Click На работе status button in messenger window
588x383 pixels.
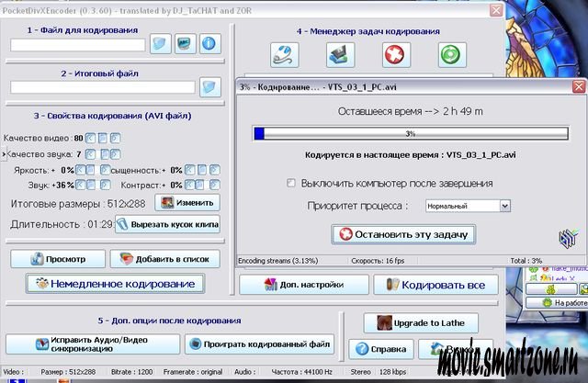point(557,303)
